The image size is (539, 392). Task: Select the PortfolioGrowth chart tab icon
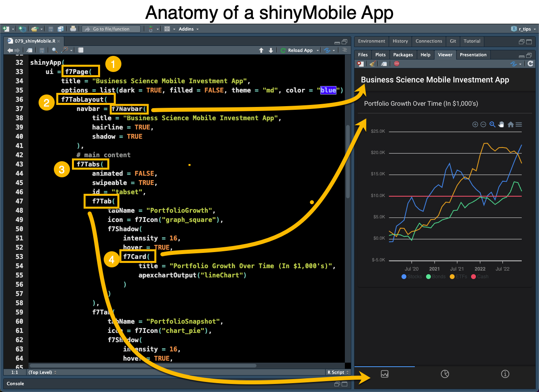[385, 374]
